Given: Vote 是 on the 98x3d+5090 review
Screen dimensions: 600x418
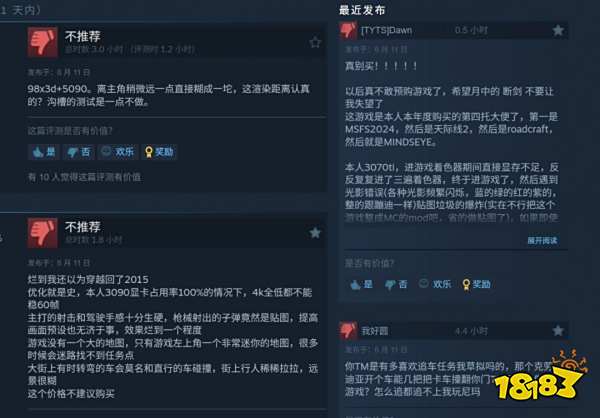Looking at the screenshot, I should 44,152.
